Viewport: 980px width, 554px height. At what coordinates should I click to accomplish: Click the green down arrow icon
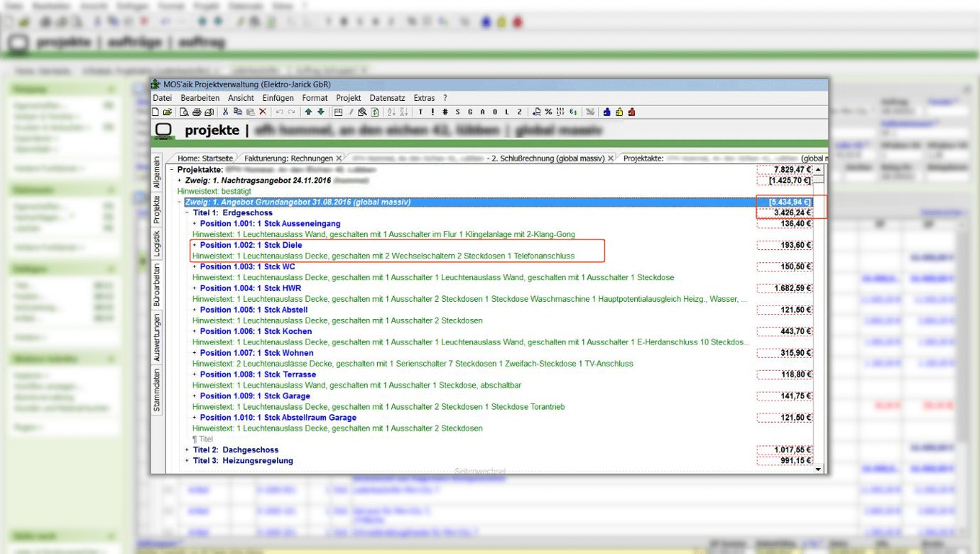coord(321,112)
